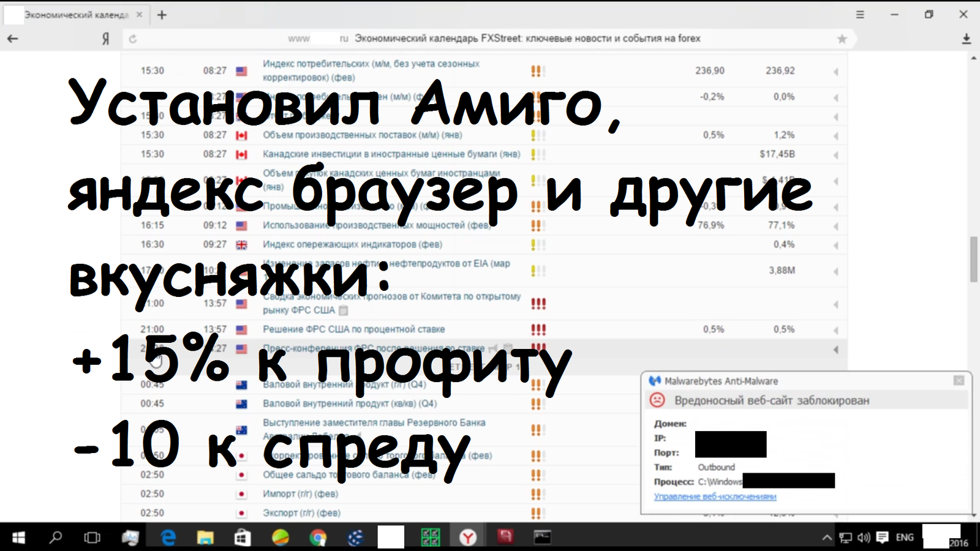Expand Объем производственных поставок row arrow

(x=835, y=136)
